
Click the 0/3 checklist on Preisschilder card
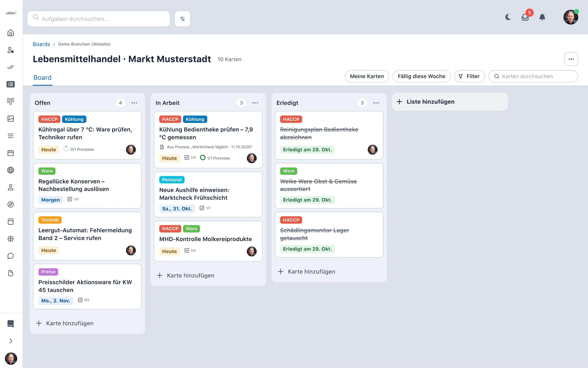[x=83, y=300]
